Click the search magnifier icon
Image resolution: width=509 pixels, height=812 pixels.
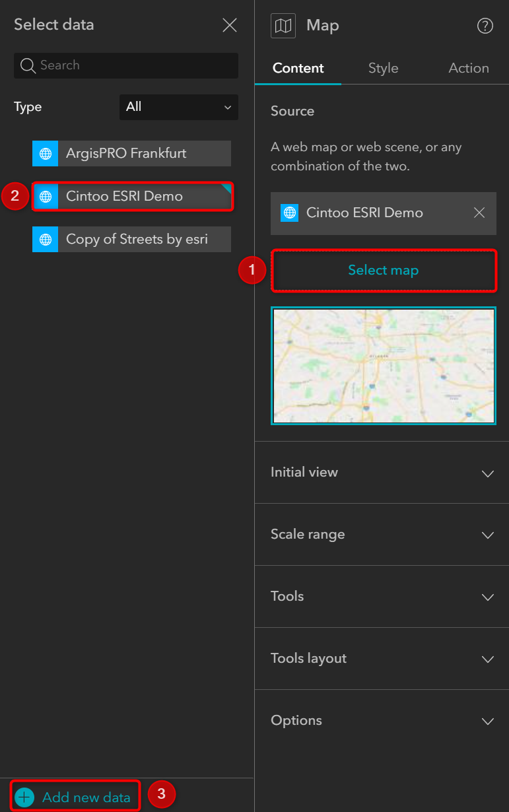[x=28, y=65]
